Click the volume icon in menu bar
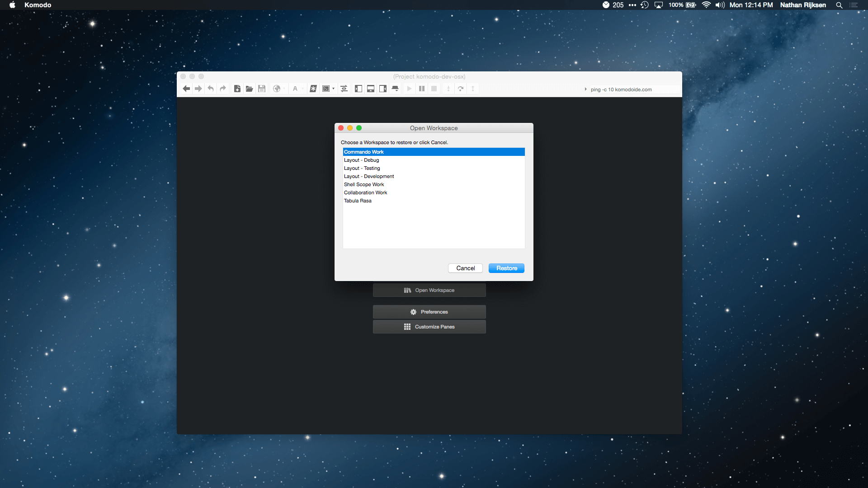The width and height of the screenshot is (868, 488). tap(720, 5)
